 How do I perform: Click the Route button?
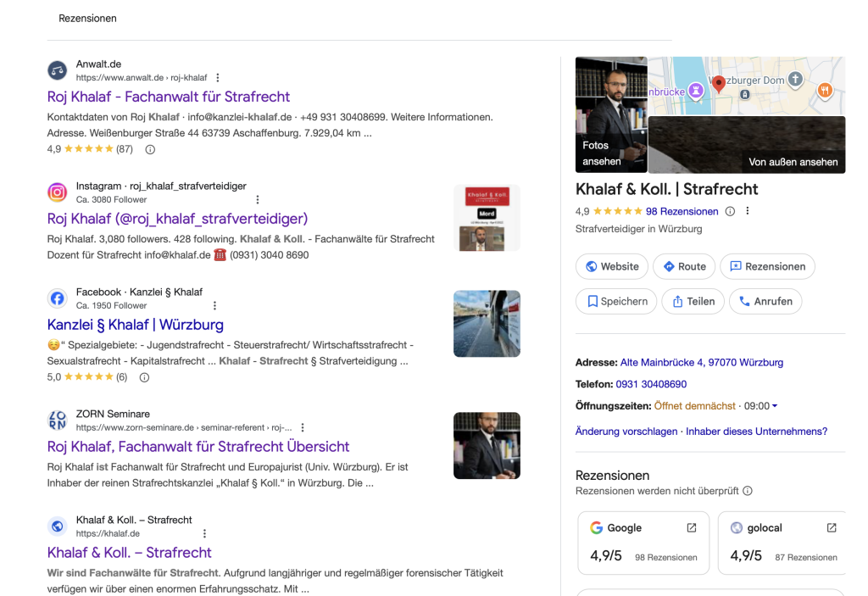click(684, 266)
